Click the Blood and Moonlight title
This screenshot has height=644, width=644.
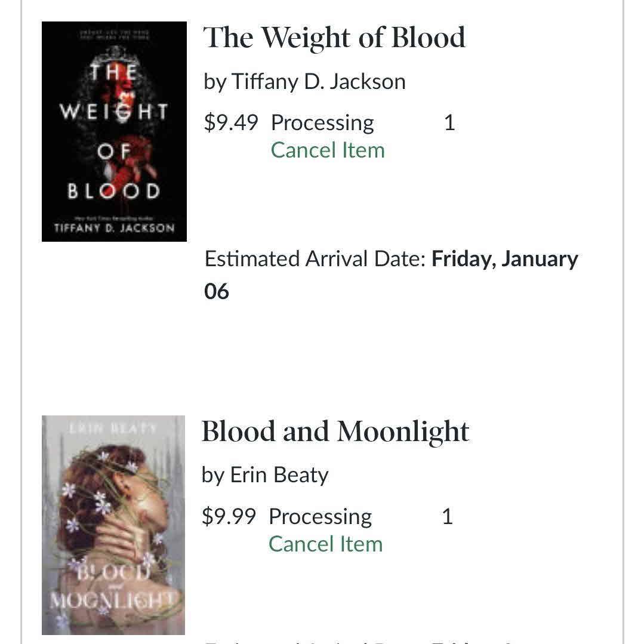click(x=335, y=432)
